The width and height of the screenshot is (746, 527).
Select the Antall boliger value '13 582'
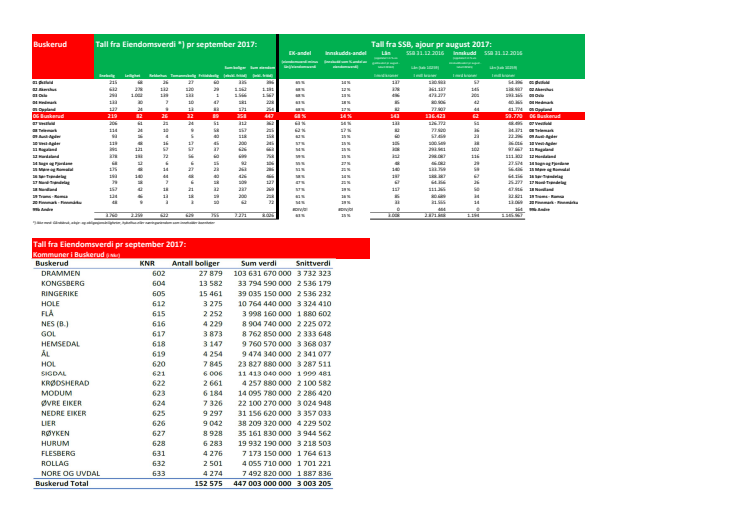pyautogui.click(x=210, y=283)
